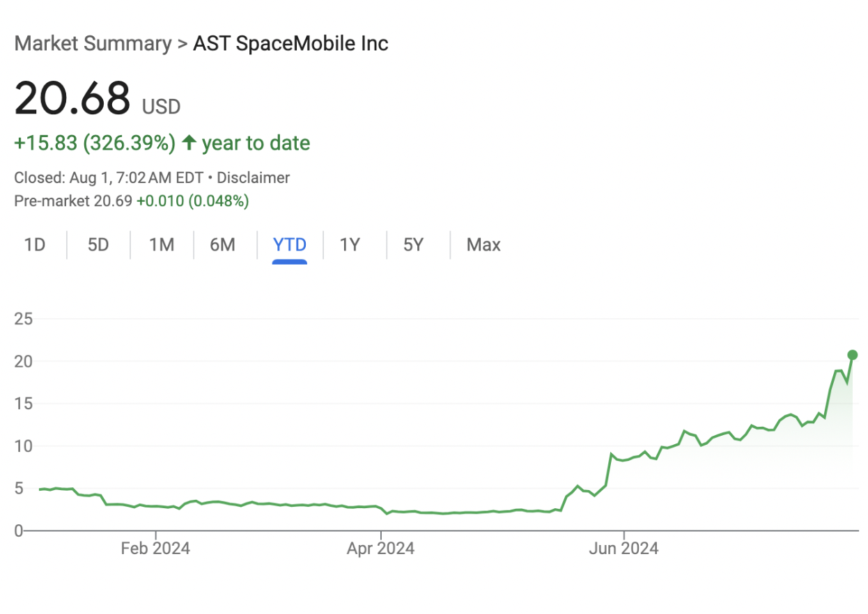Image resolution: width=868 pixels, height=614 pixels.
Task: Click the AST SpaceMobile Inc title link
Action: pos(290,43)
